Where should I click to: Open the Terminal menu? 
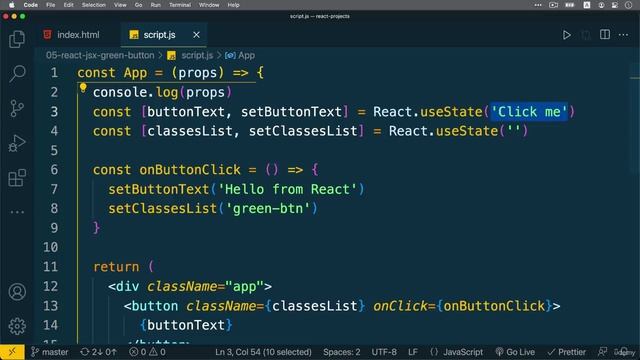coord(180,5)
